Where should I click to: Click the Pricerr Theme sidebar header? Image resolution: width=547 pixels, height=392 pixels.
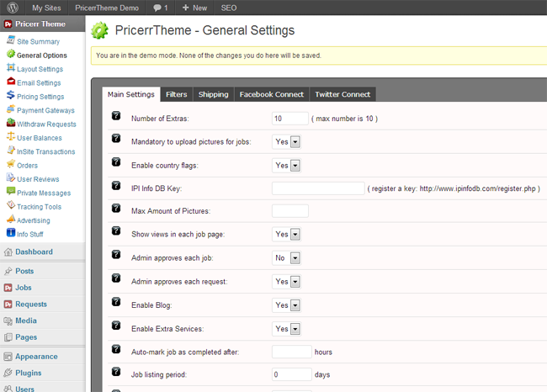pyautogui.click(x=43, y=24)
